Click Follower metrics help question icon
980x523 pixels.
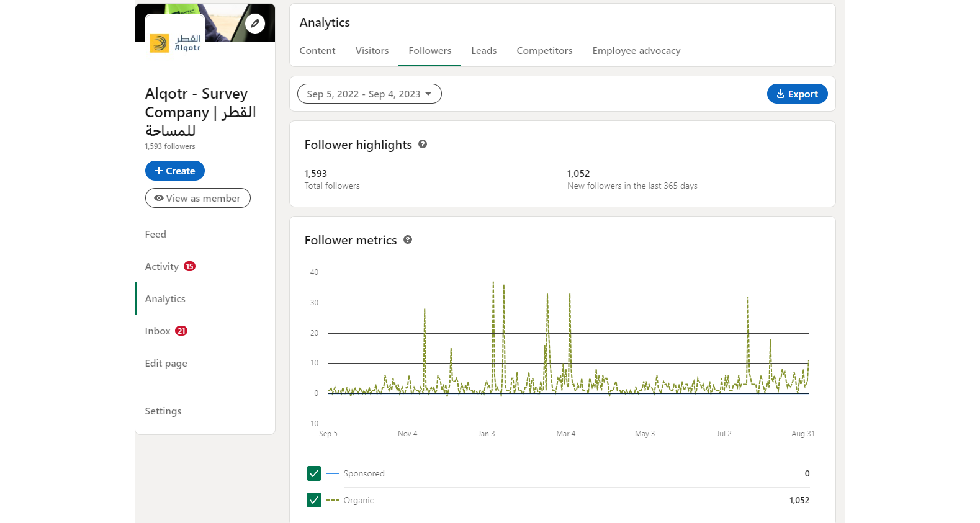click(x=408, y=239)
